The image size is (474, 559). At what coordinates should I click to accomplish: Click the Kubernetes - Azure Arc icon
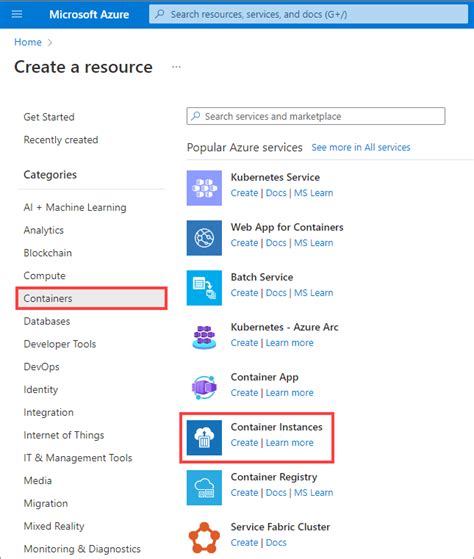pos(204,338)
